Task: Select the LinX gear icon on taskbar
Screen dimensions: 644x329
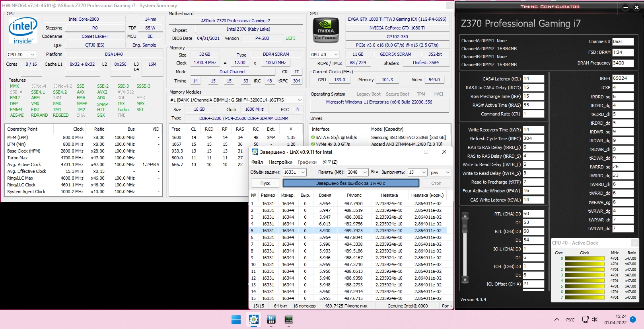Action: point(253,319)
